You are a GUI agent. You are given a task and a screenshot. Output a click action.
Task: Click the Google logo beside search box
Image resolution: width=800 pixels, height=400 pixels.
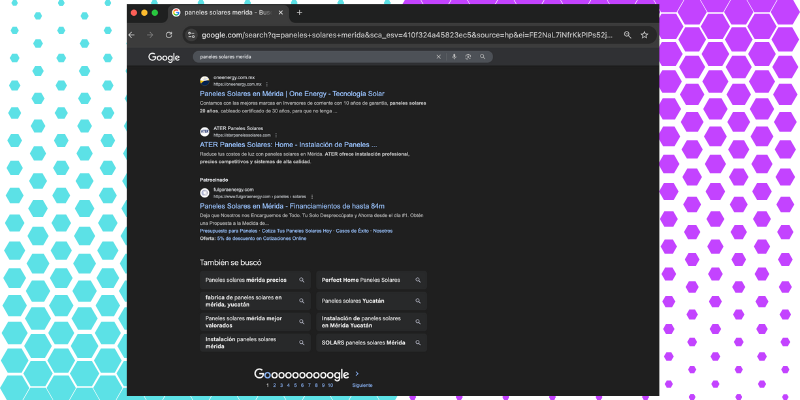click(x=164, y=57)
